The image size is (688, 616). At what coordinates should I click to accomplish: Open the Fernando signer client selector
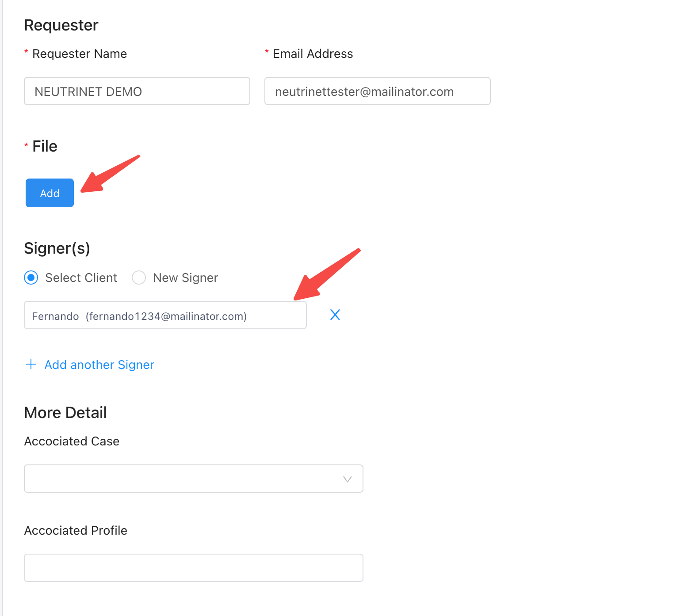click(165, 316)
